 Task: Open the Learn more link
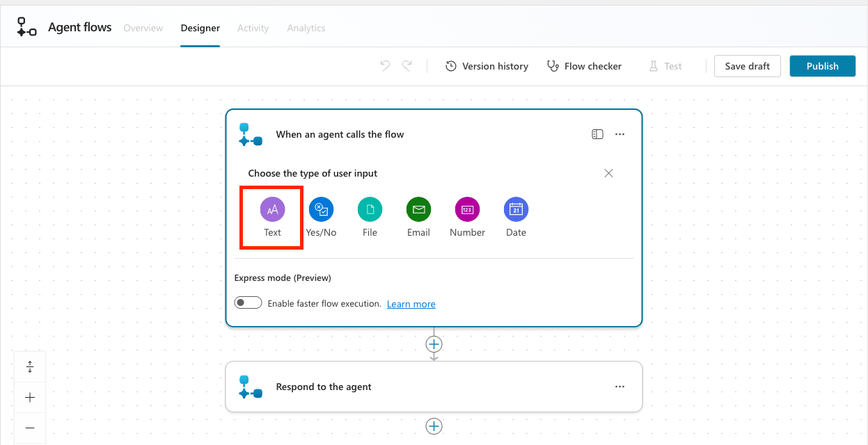point(411,304)
